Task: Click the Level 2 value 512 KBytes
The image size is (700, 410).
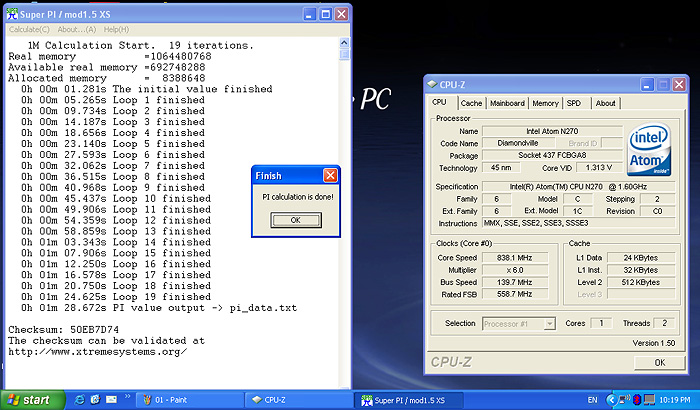Action: pyautogui.click(x=641, y=282)
